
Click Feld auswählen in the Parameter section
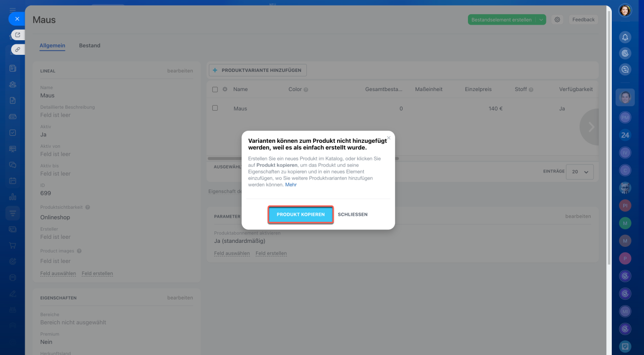pos(232,253)
